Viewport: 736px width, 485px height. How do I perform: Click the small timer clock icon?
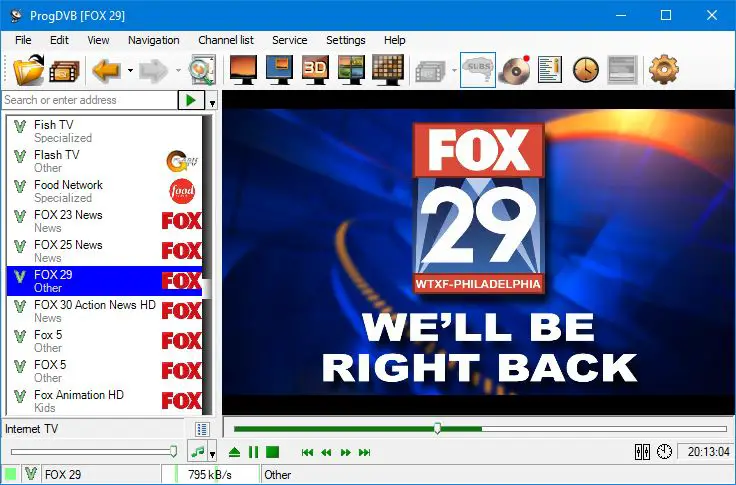click(x=664, y=452)
